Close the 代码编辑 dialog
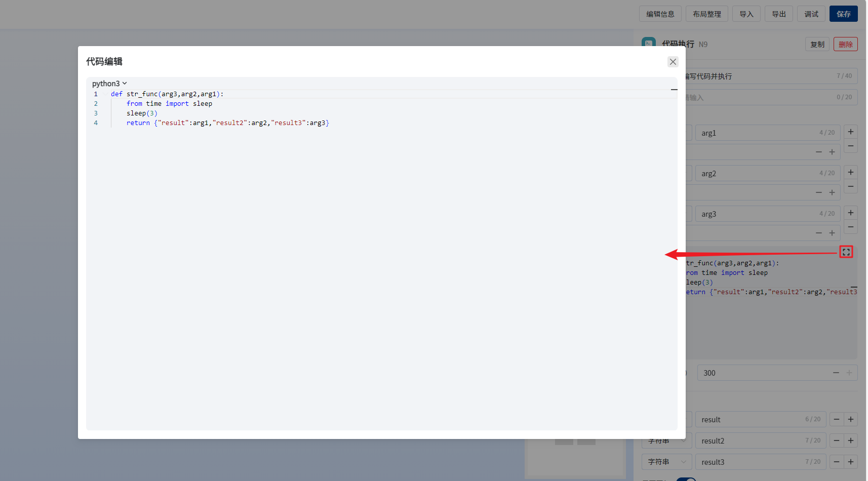 point(673,62)
